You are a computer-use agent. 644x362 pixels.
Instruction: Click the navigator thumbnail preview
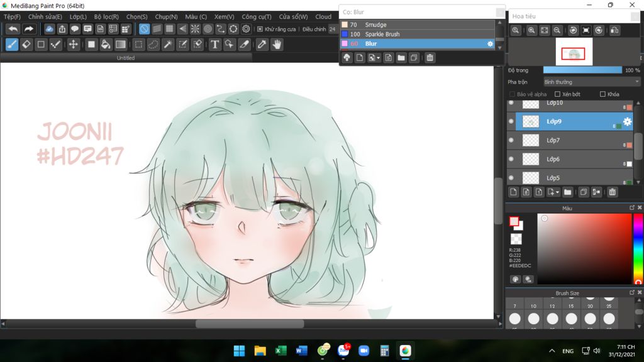[x=574, y=52]
